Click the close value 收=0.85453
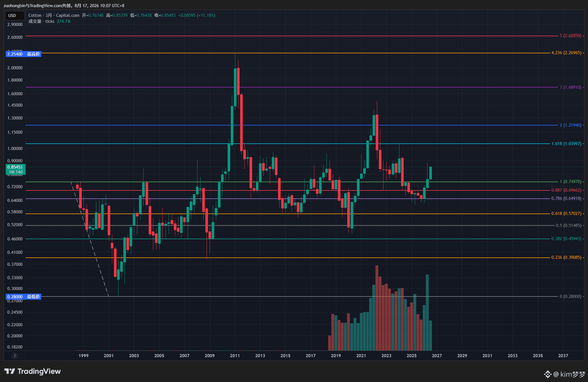588x382 pixels. (165, 15)
